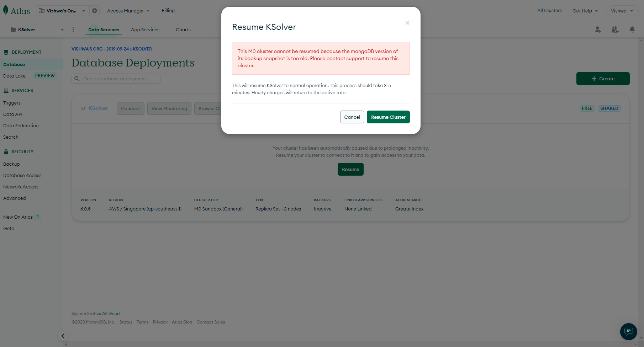Click the Services section icon
The width and height of the screenshot is (644, 347).
[6, 91]
